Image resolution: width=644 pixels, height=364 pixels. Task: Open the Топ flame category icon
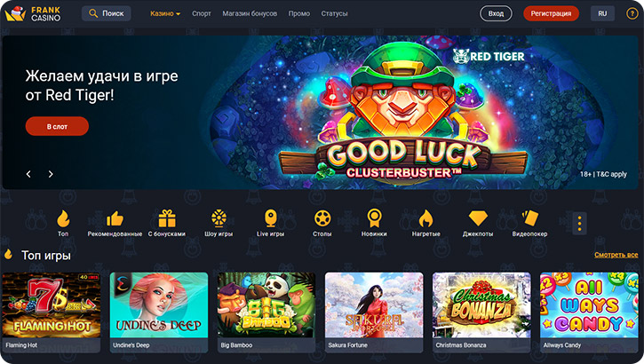[x=63, y=218]
